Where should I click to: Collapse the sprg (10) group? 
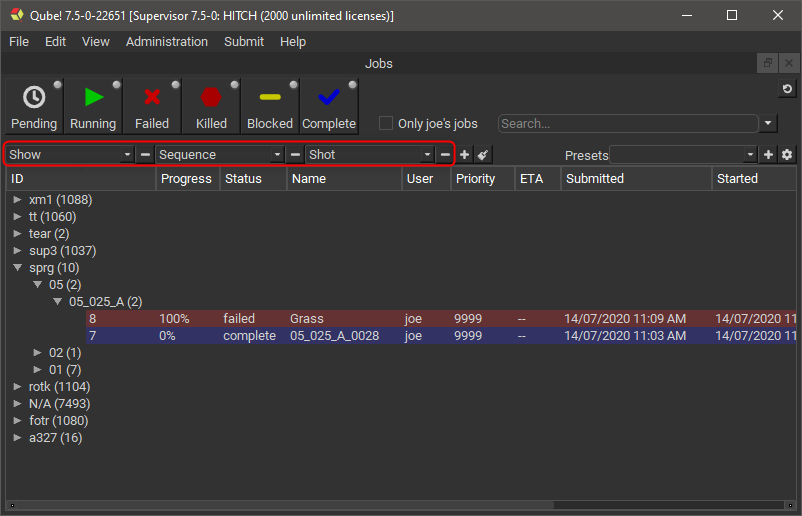[x=17, y=268]
